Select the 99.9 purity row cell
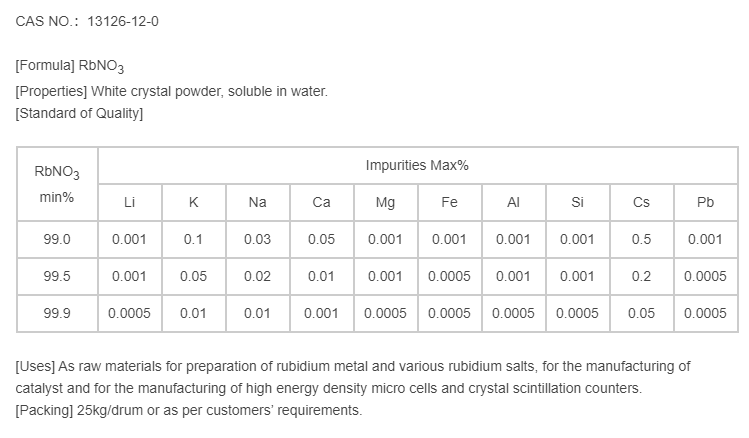Image resolution: width=749 pixels, height=438 pixels. 57,313
